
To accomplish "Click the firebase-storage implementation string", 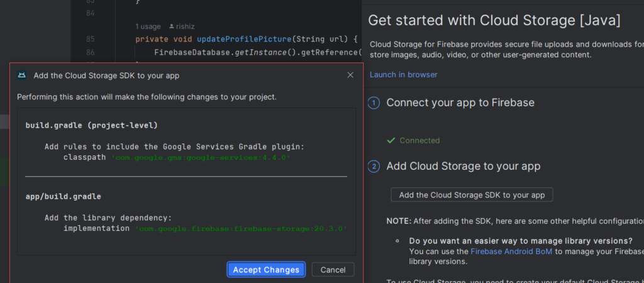I will pos(241,228).
